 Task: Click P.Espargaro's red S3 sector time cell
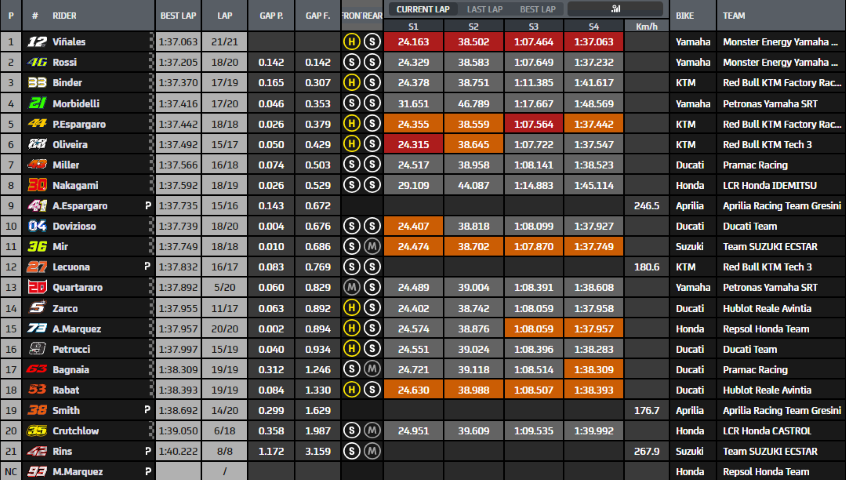pyautogui.click(x=534, y=124)
